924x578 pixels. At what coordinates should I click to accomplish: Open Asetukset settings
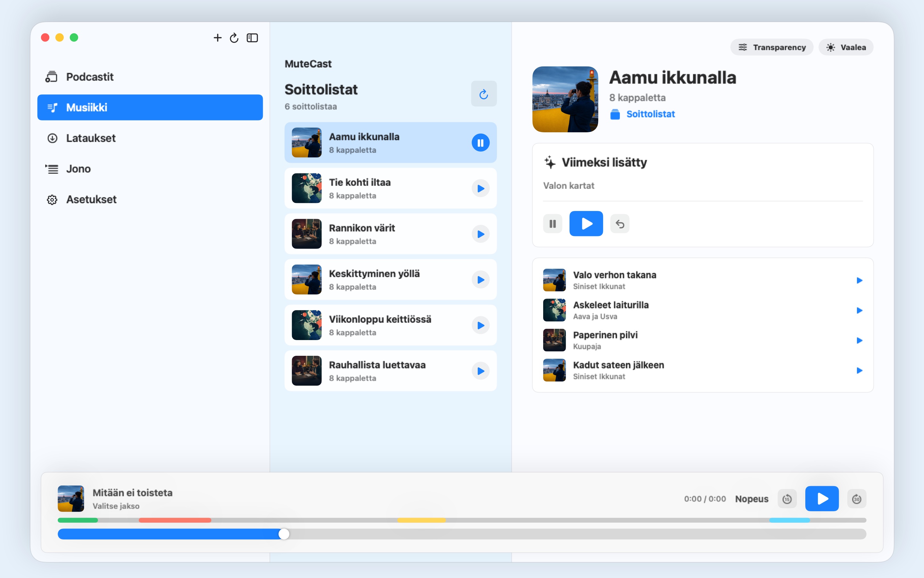[150, 199]
